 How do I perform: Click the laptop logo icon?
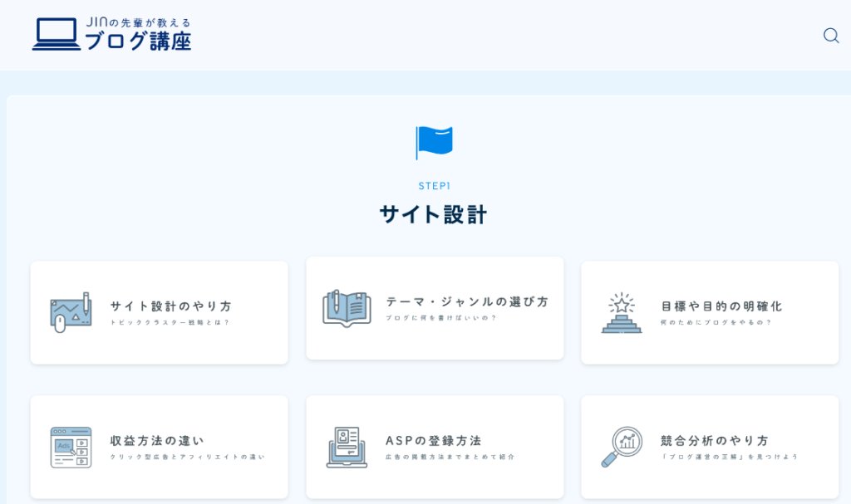pyautogui.click(x=57, y=35)
